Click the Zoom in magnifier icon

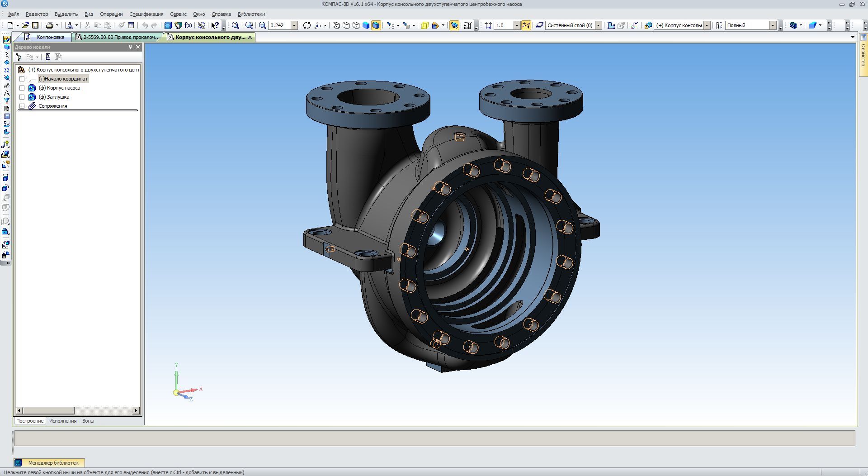pos(262,25)
